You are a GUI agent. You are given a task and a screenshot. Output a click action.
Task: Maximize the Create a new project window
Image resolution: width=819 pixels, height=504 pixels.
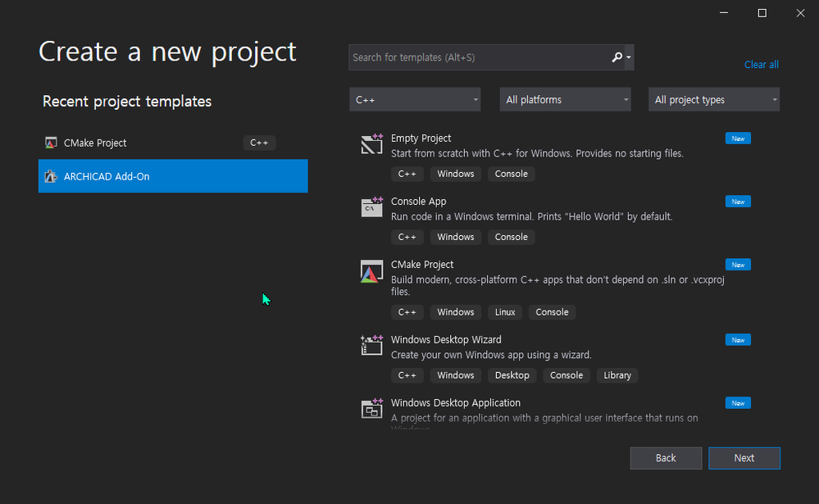(762, 12)
